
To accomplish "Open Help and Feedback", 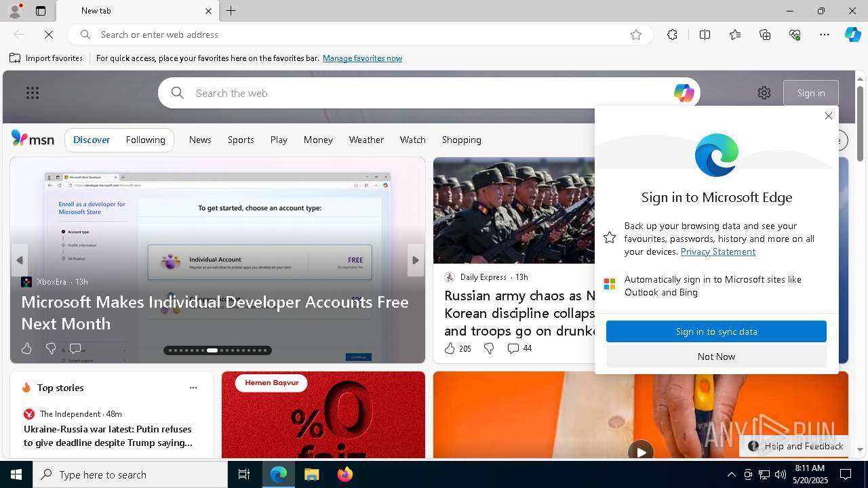I will click(796, 446).
